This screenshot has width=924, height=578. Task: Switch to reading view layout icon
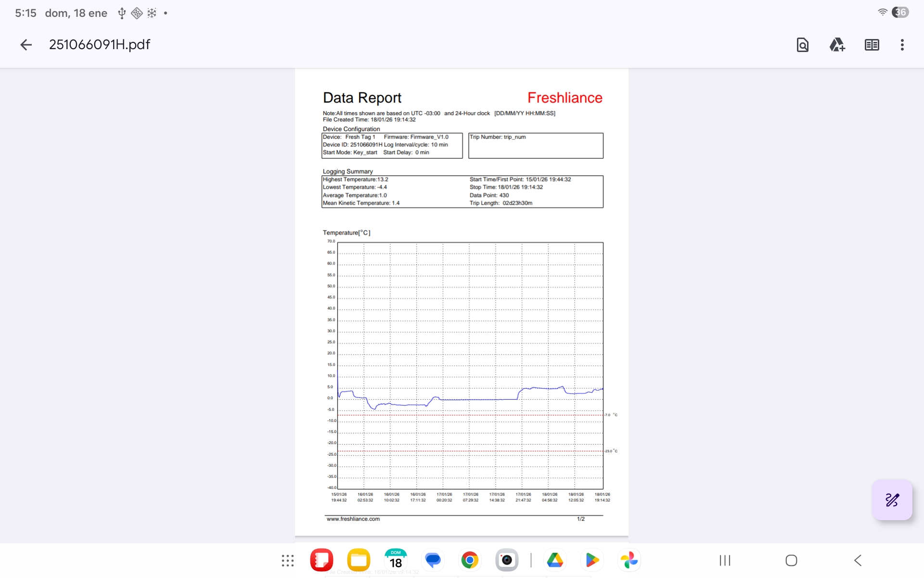872,45
